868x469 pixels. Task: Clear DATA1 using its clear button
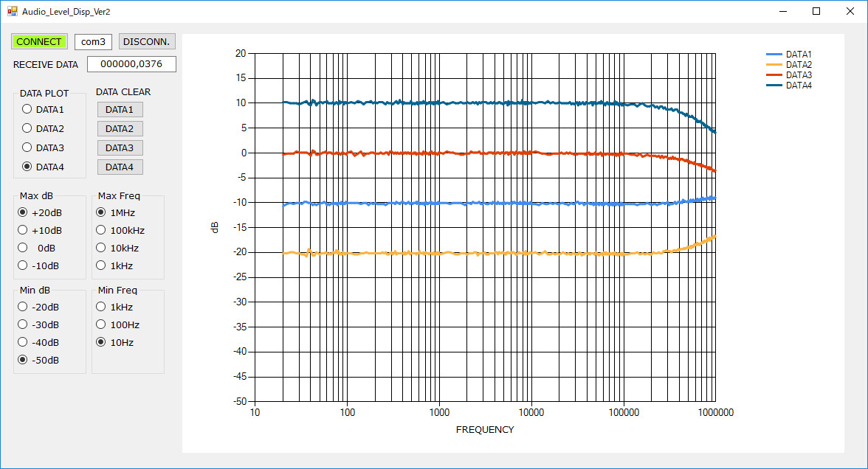[x=120, y=109]
